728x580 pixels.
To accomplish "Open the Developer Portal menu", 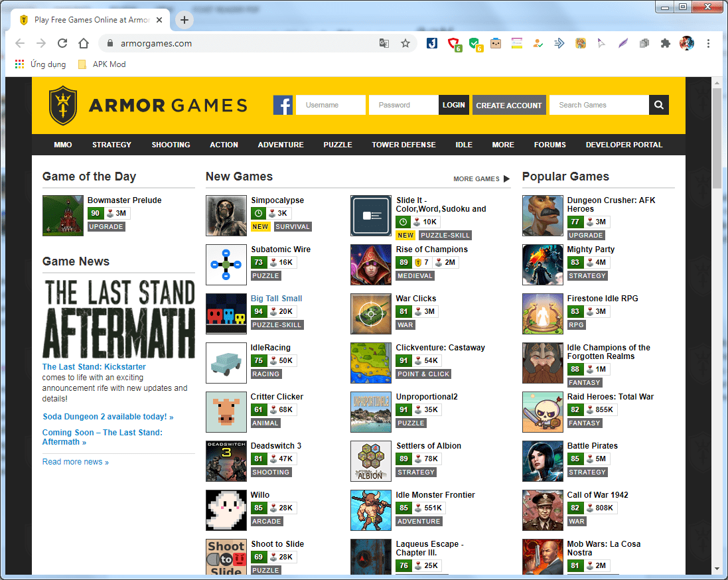I will [624, 145].
